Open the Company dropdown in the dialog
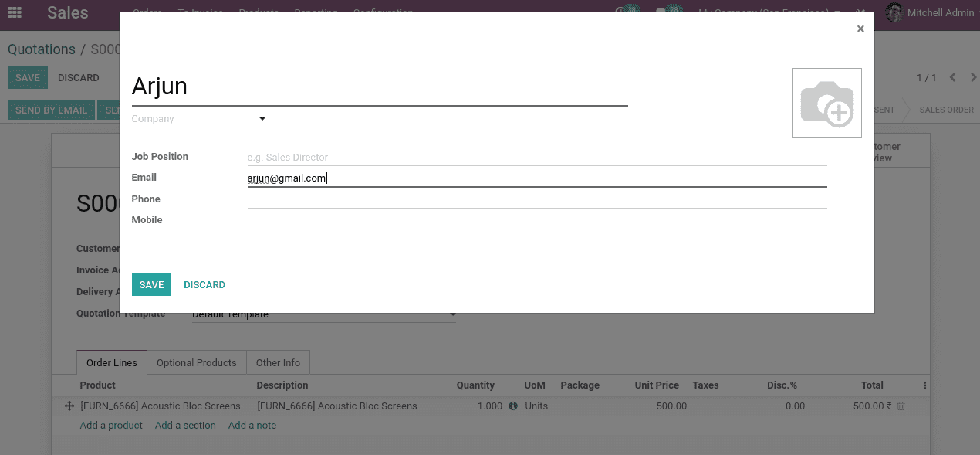The height and width of the screenshot is (455, 980). click(198, 119)
